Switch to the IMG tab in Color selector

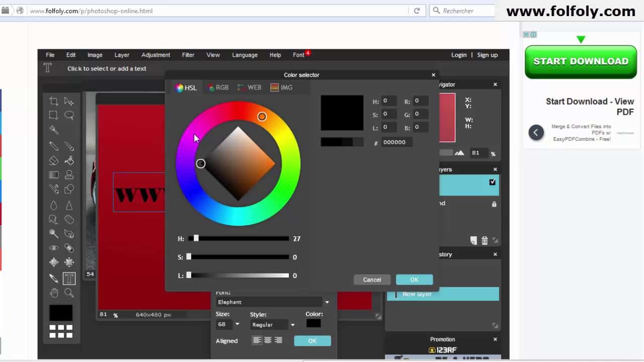282,87
